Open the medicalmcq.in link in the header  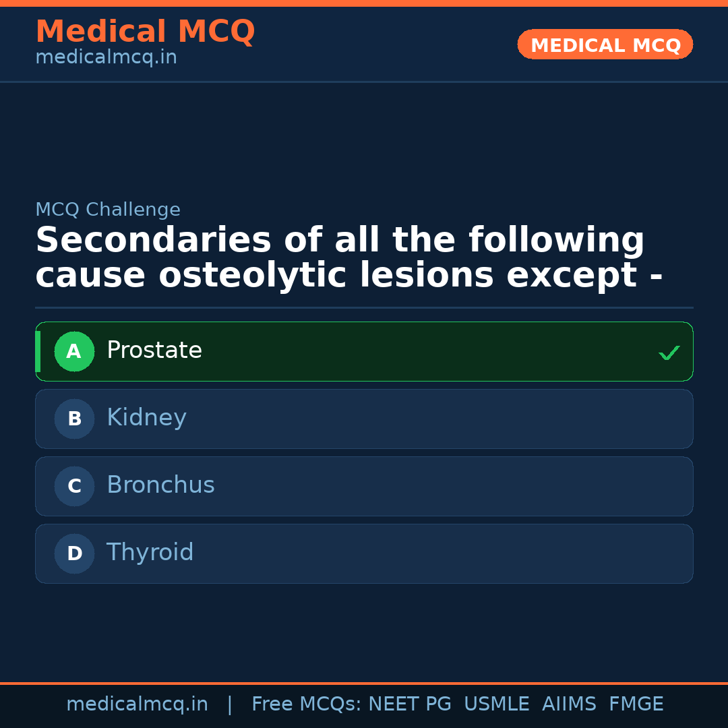tap(105, 58)
